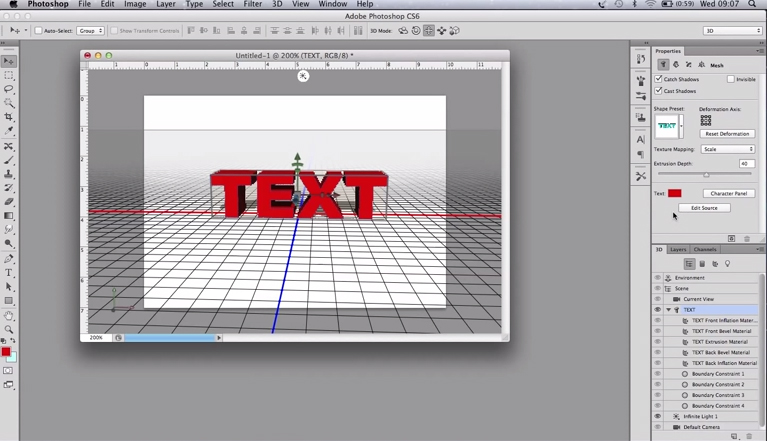Click the Extrusion Depth value field
Image resolution: width=767 pixels, height=441 pixels.
point(746,163)
